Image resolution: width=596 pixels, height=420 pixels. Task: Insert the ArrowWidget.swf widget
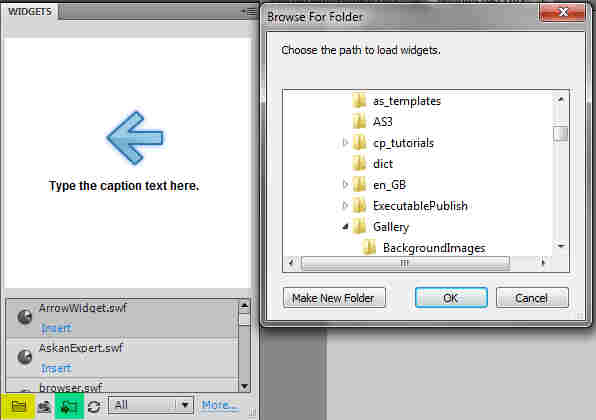[56, 328]
